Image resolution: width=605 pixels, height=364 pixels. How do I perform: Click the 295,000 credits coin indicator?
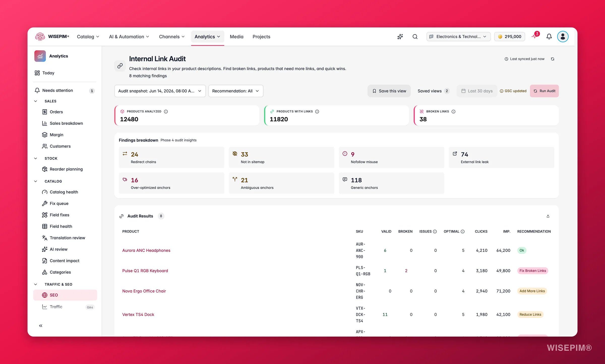[x=509, y=37]
